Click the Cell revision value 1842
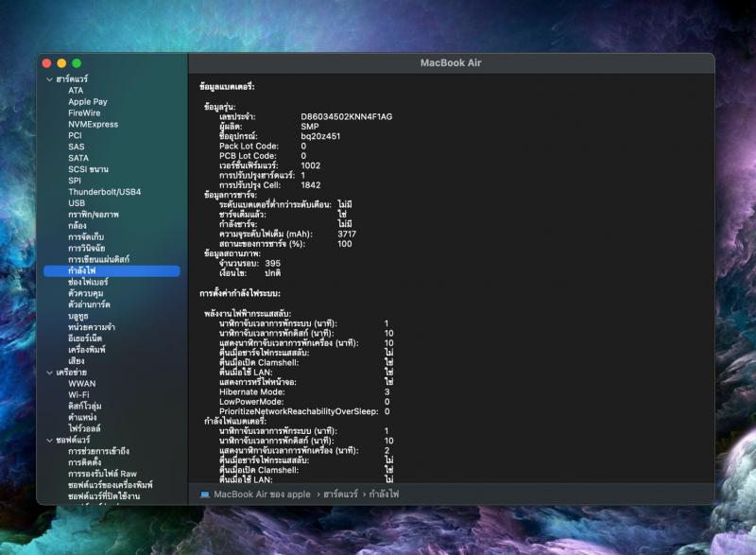This screenshot has width=756, height=555. point(311,185)
